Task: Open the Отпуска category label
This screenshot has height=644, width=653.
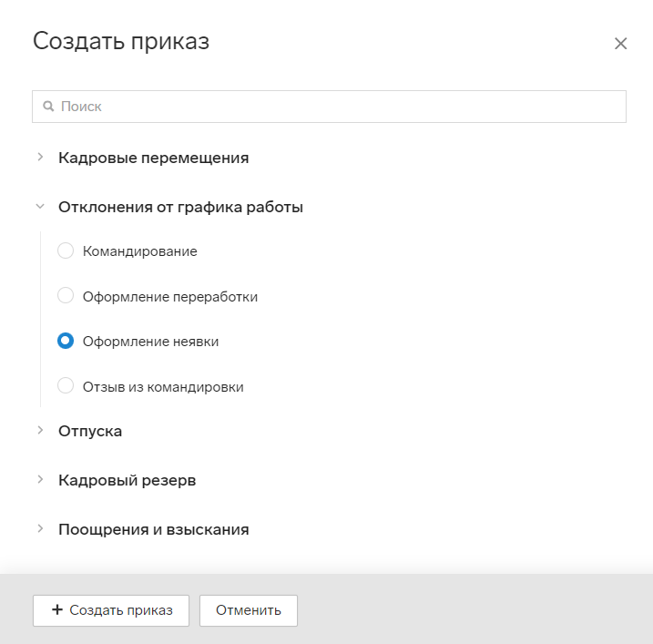Action: [90, 431]
